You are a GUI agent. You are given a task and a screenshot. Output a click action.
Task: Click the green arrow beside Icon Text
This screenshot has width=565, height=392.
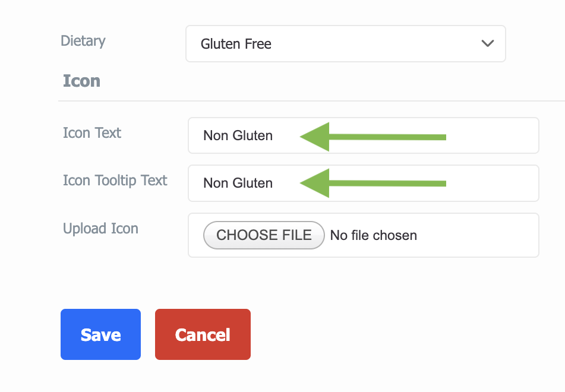click(x=373, y=137)
